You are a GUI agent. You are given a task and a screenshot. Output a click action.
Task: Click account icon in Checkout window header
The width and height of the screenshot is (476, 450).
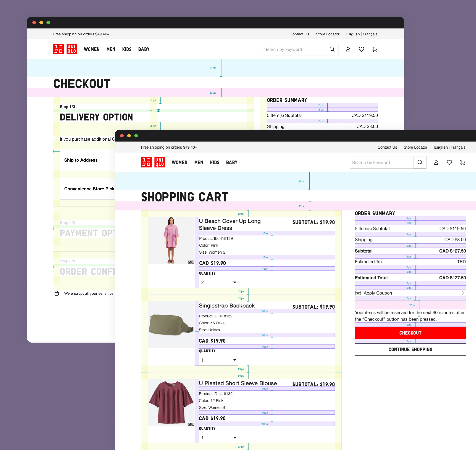348,49
